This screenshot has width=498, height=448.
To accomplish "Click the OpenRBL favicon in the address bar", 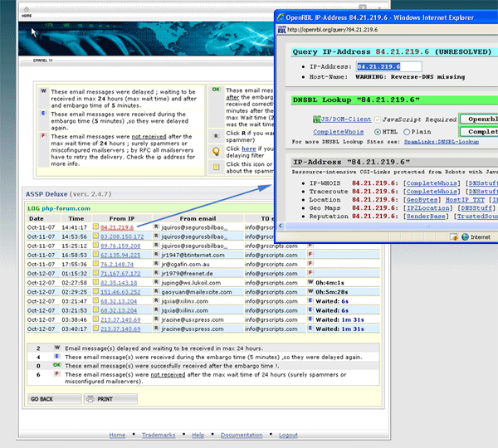I will tap(281, 30).
